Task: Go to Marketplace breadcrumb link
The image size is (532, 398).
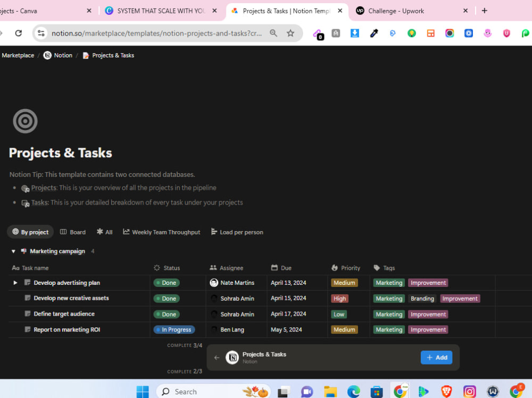Action: [x=18, y=55]
